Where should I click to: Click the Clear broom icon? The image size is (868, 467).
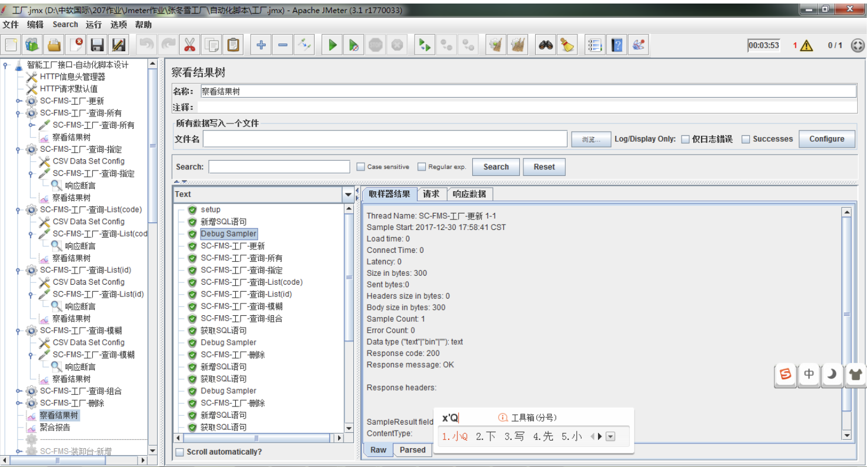click(x=496, y=45)
